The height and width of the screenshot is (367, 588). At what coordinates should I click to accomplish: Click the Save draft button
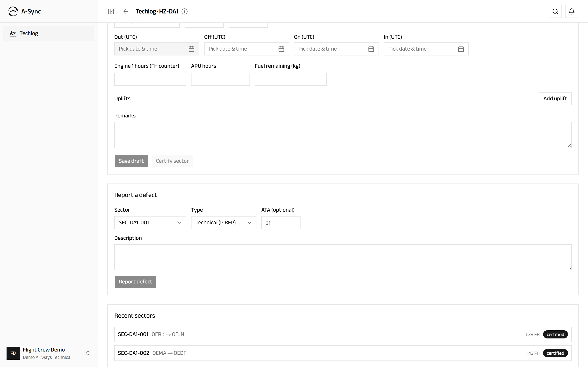(x=131, y=161)
